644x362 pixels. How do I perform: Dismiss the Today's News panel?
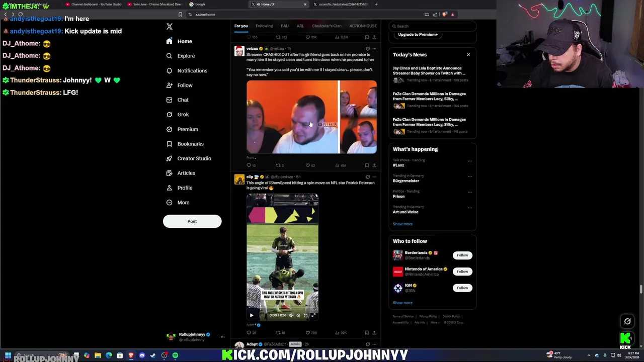click(468, 54)
